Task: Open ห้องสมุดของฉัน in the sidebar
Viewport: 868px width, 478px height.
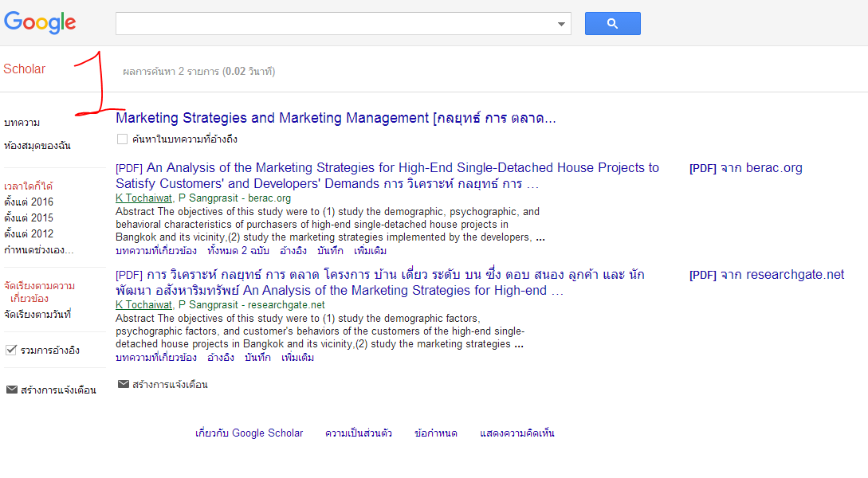Action: [x=37, y=146]
